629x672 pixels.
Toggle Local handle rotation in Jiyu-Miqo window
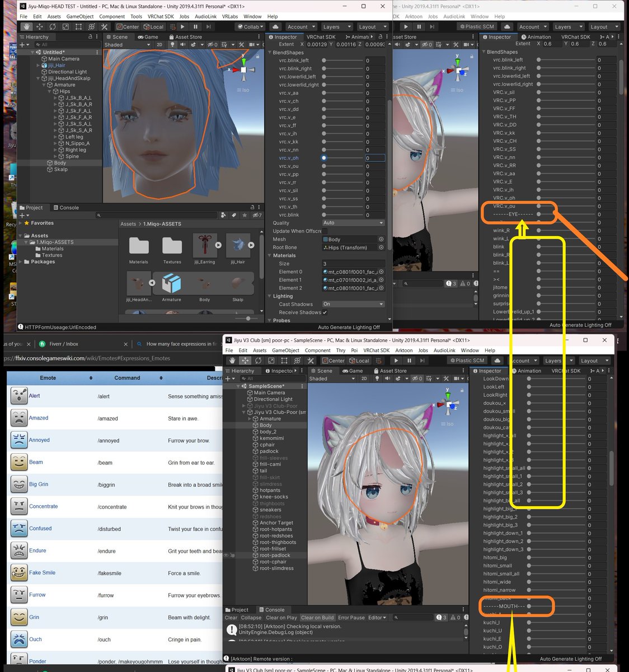[x=153, y=26]
